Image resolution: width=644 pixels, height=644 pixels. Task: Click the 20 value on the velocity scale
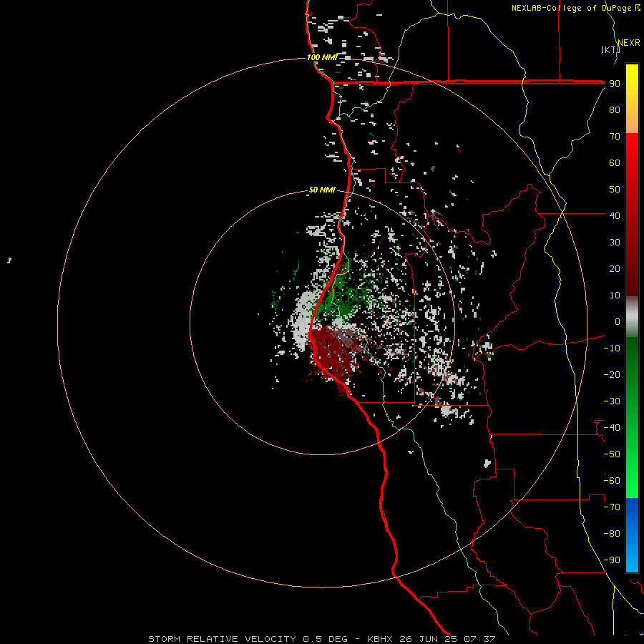pyautogui.click(x=615, y=268)
